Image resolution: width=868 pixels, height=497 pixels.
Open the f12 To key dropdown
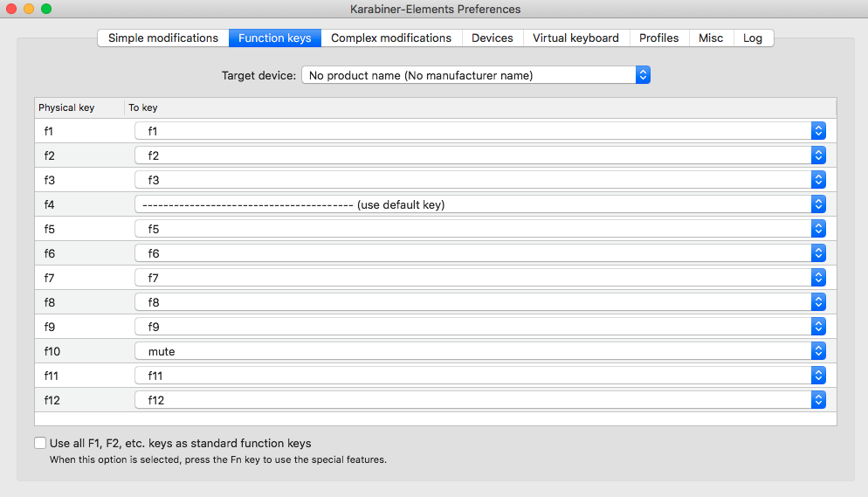click(480, 399)
